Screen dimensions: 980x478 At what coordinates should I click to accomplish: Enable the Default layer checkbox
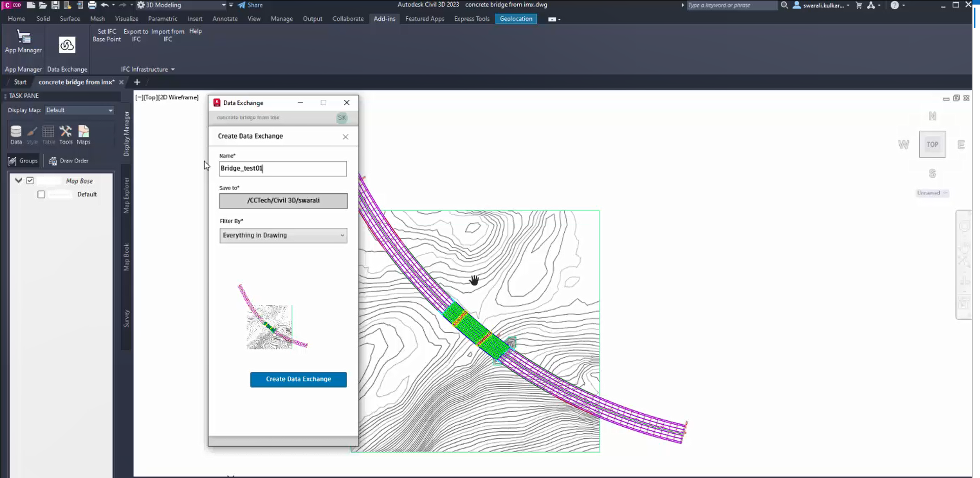(41, 194)
